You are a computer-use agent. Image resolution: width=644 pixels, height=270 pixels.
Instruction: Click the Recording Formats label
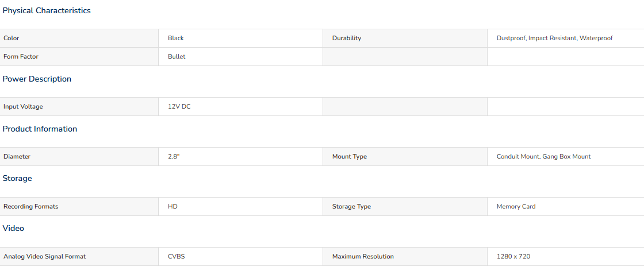click(x=31, y=206)
